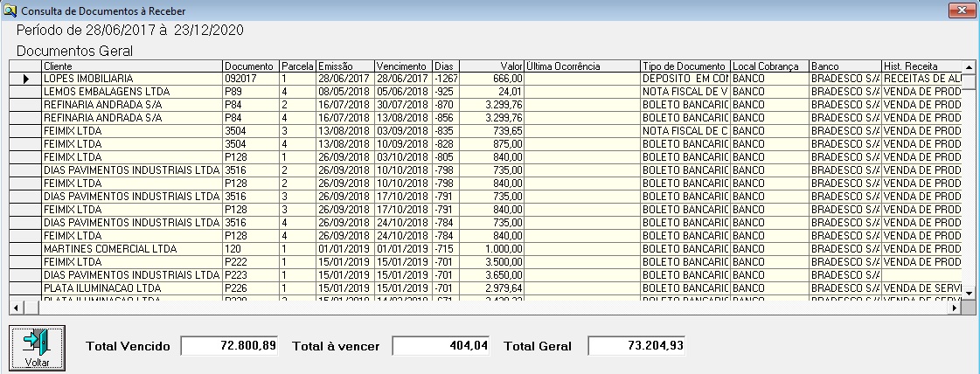The height and width of the screenshot is (374, 980).
Task: Click the Total à vencer value field
Action: click(x=441, y=346)
